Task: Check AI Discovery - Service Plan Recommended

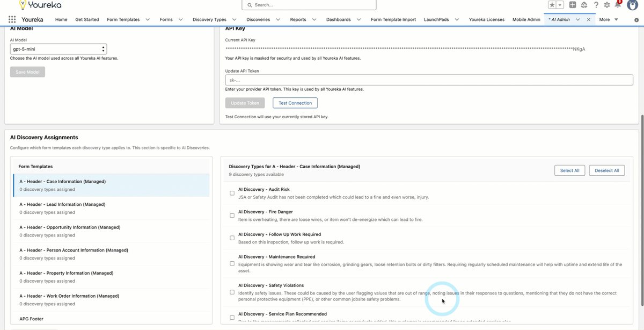Action: 232,318
